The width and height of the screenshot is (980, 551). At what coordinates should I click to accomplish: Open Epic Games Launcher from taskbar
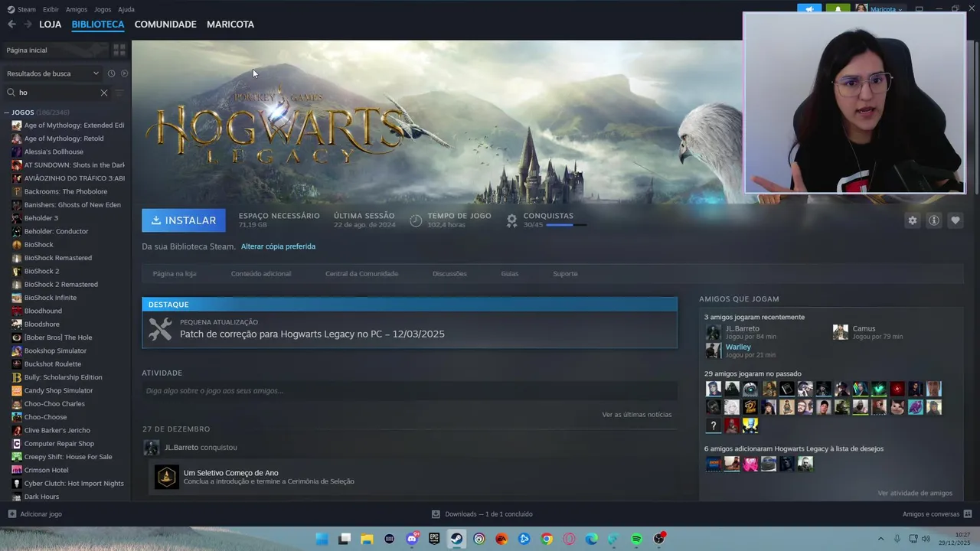(434, 539)
